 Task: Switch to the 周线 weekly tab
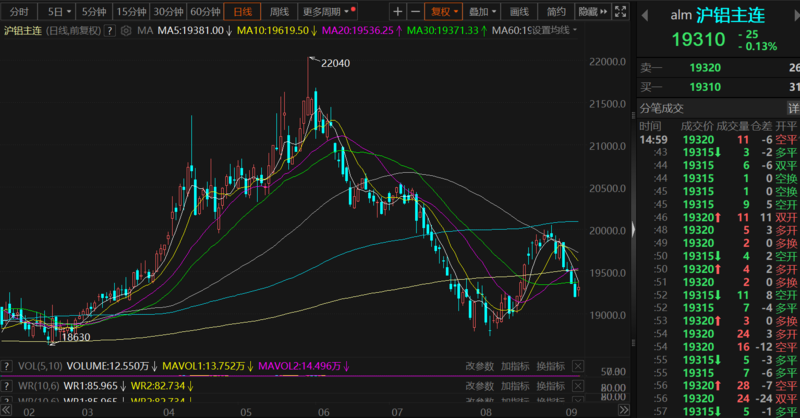[280, 12]
